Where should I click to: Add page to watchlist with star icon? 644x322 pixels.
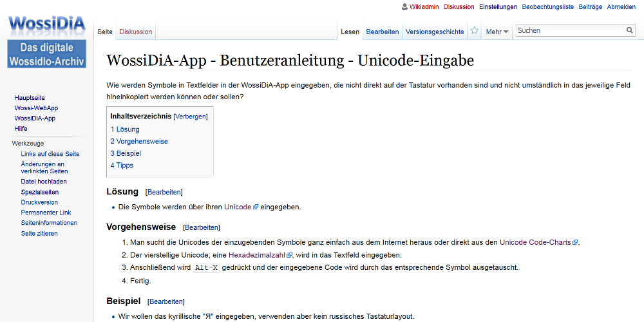pos(475,30)
